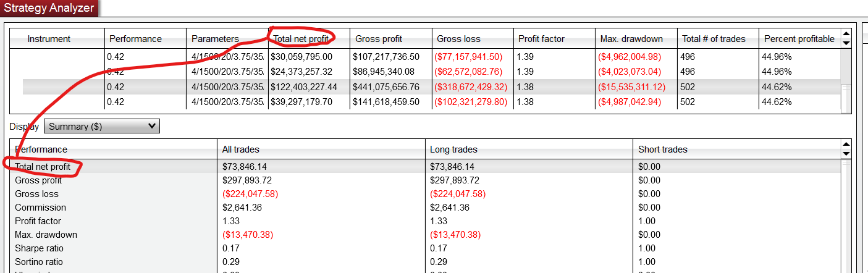Select the Strategy Analyzer tab
This screenshot has width=868, height=273.
tap(49, 8)
